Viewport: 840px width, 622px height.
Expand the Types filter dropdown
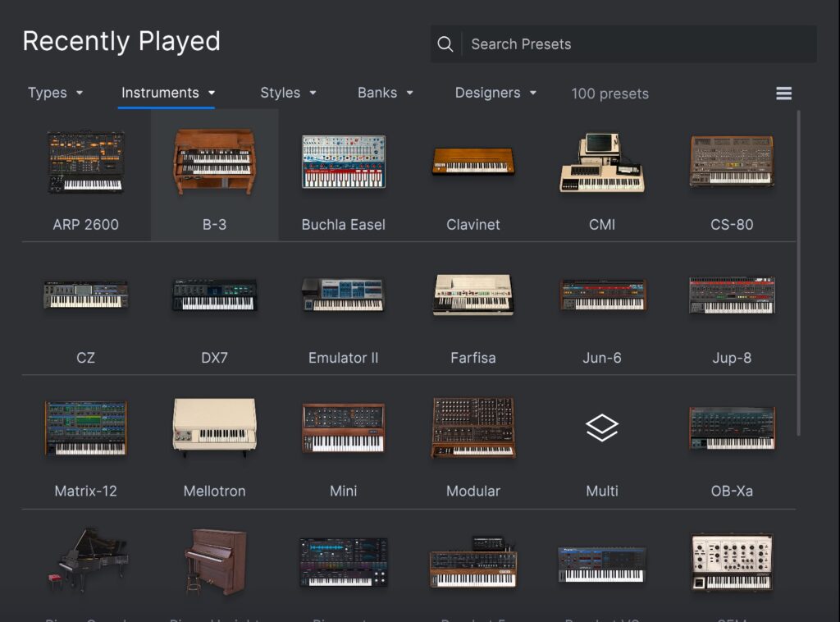coord(55,93)
